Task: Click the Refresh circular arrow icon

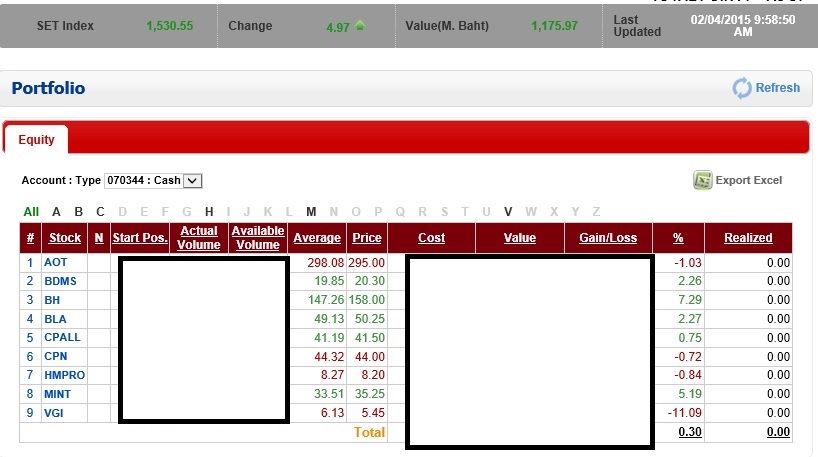Action: [742, 88]
